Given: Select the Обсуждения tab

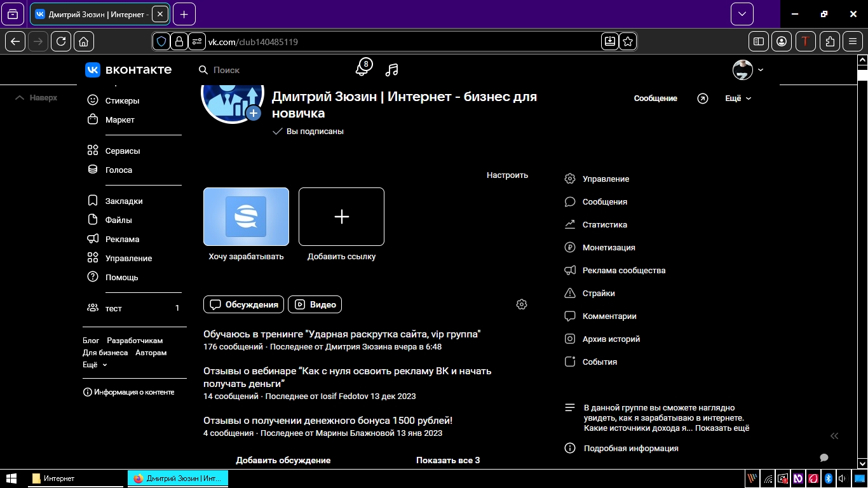Looking at the screenshot, I should [x=244, y=304].
